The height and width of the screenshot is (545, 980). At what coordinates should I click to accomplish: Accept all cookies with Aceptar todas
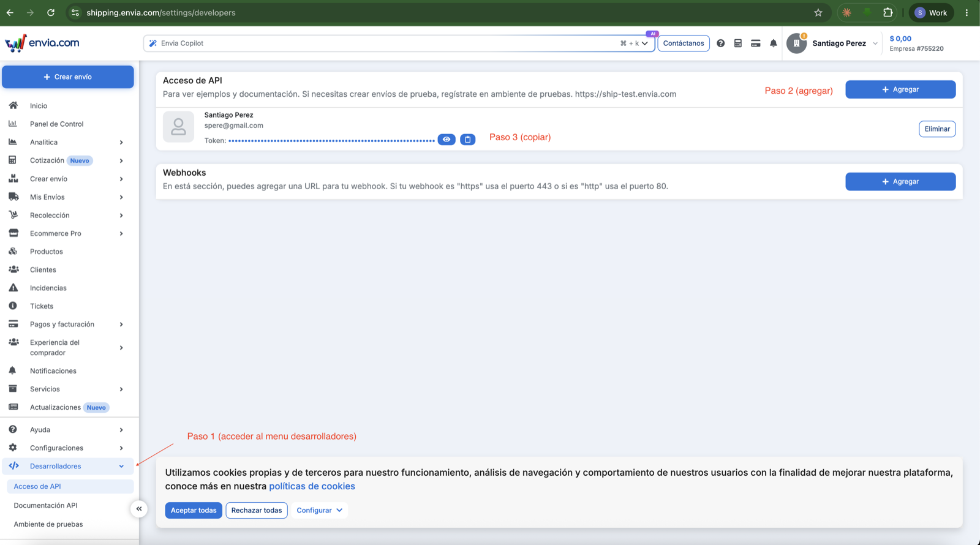(x=194, y=510)
